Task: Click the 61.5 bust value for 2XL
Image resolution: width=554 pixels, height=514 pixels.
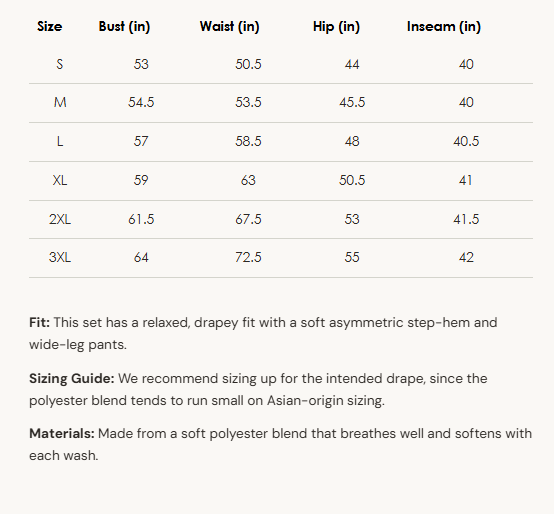Action: pyautogui.click(x=141, y=219)
